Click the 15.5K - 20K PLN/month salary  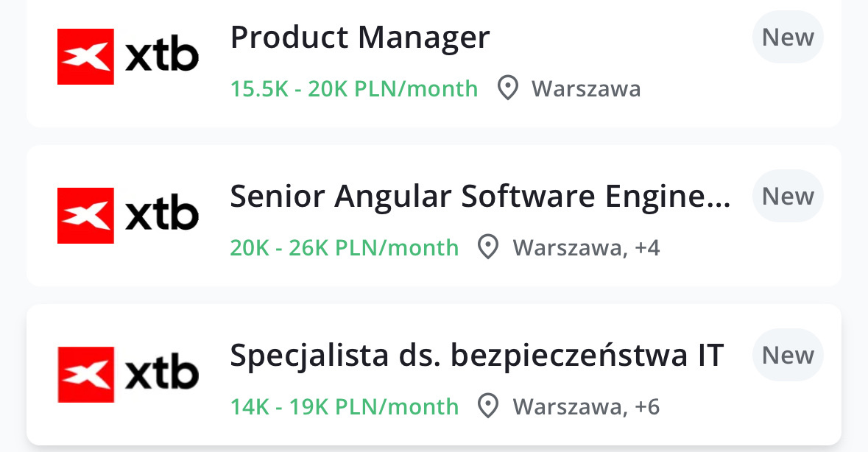point(354,89)
